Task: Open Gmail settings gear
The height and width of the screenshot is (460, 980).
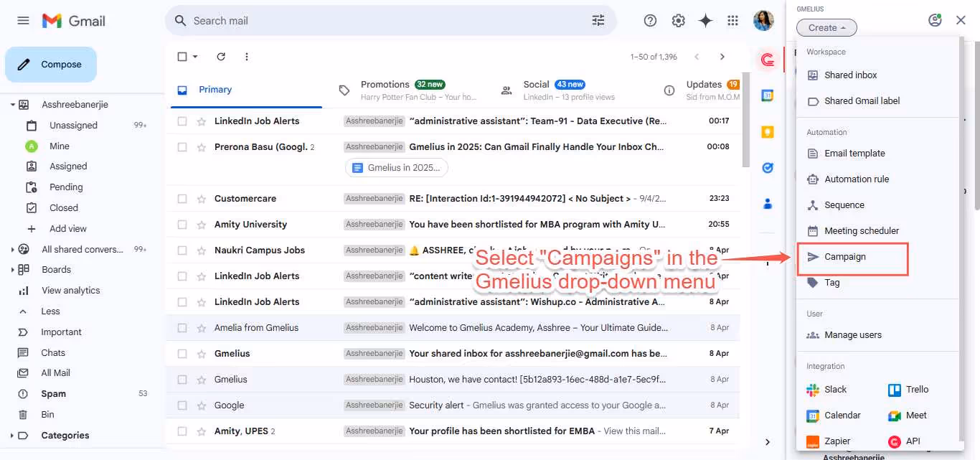Action: [678, 20]
